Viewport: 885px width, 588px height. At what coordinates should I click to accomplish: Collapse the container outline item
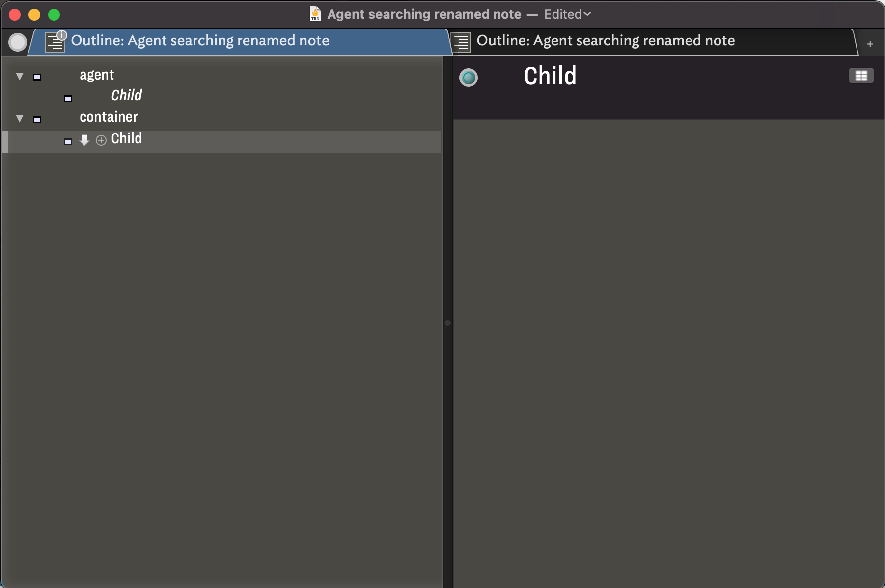tap(20, 118)
